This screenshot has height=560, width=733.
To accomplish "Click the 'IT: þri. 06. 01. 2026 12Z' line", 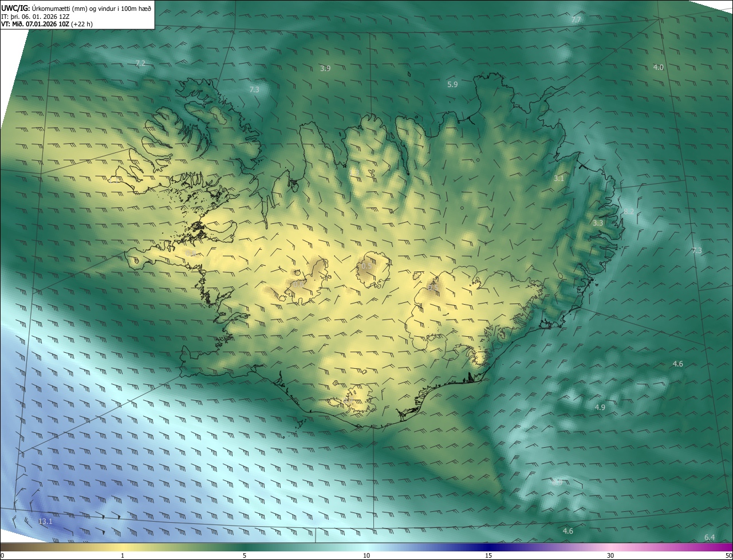I will pos(36,17).
